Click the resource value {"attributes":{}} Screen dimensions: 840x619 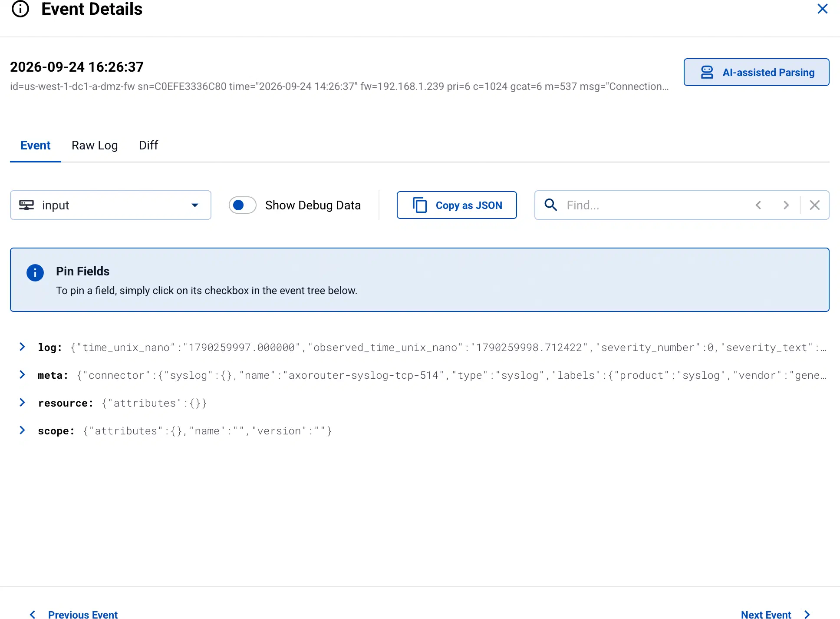tap(154, 403)
